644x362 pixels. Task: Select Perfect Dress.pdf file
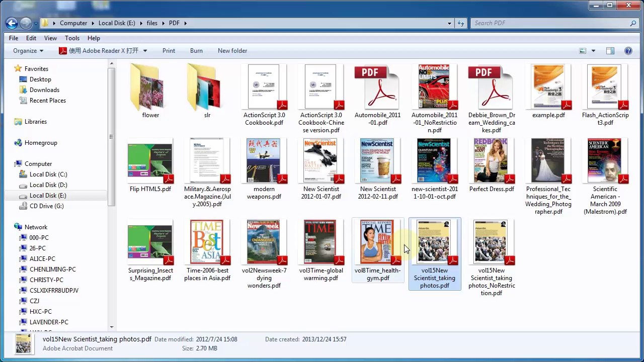(x=492, y=166)
